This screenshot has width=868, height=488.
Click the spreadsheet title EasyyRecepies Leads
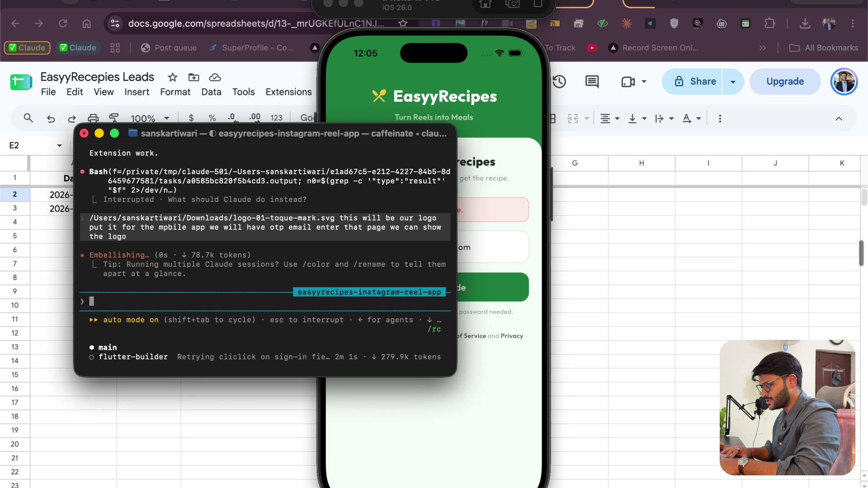click(97, 77)
